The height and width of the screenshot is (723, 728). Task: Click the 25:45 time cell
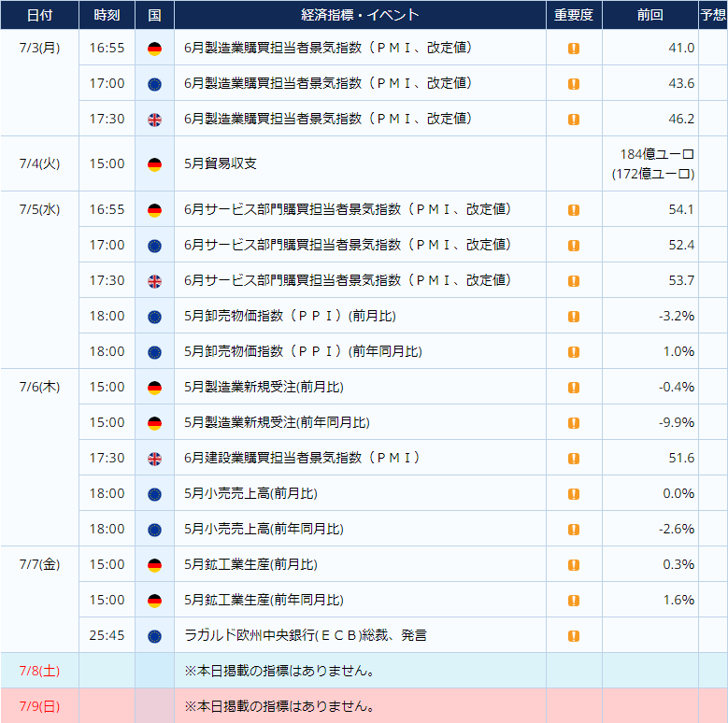pyautogui.click(x=107, y=635)
